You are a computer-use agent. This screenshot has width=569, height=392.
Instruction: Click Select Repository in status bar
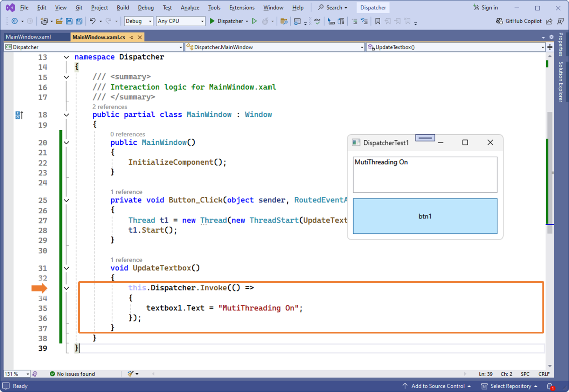[x=509, y=386]
